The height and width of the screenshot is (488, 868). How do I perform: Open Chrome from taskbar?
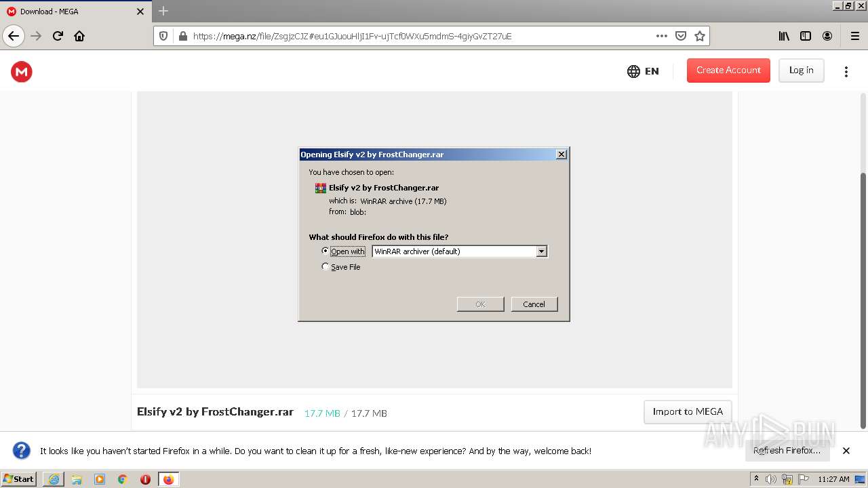click(123, 479)
